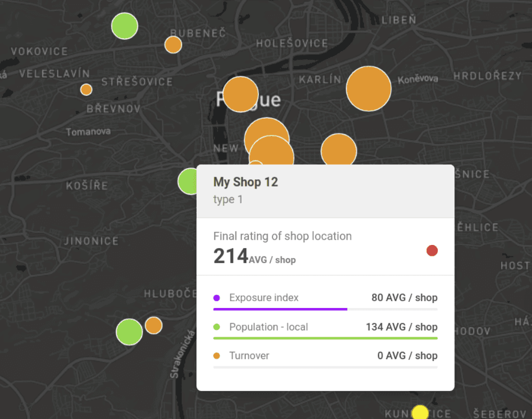The height and width of the screenshot is (419, 532).
Task: Click the Tomanova street label
Action: coord(88,132)
